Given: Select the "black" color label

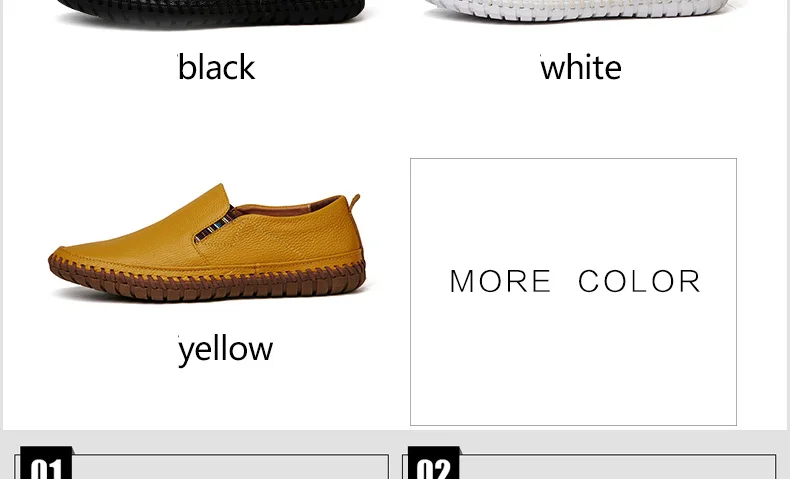Looking at the screenshot, I should coord(217,67).
